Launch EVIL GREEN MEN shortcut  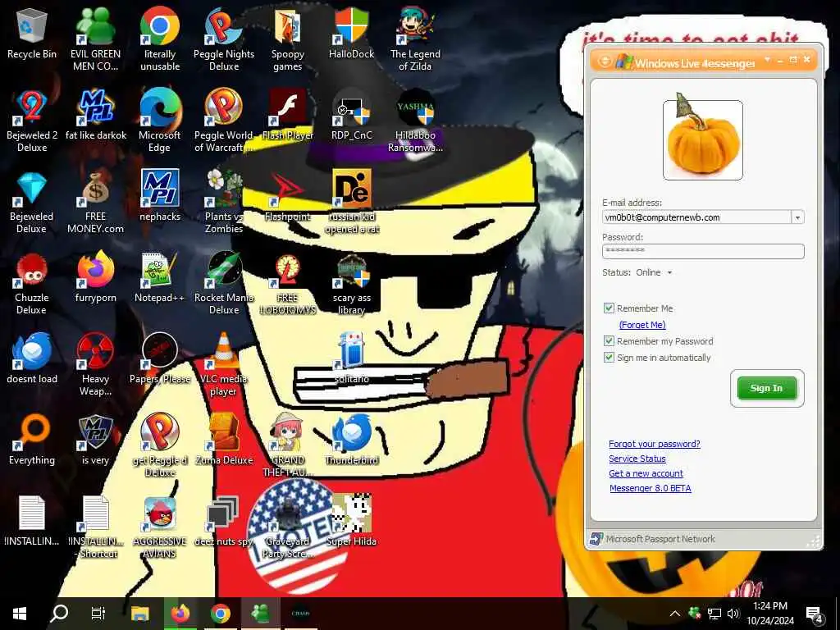pos(95,39)
